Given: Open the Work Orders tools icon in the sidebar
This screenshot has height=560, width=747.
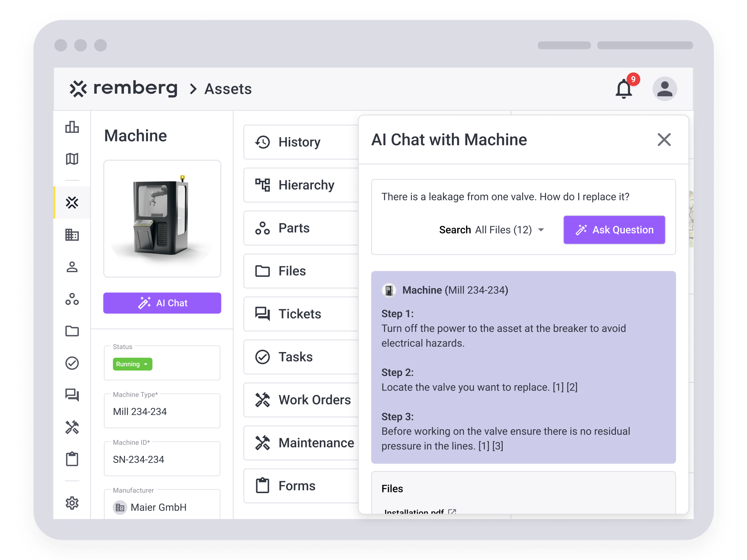Looking at the screenshot, I should [72, 426].
